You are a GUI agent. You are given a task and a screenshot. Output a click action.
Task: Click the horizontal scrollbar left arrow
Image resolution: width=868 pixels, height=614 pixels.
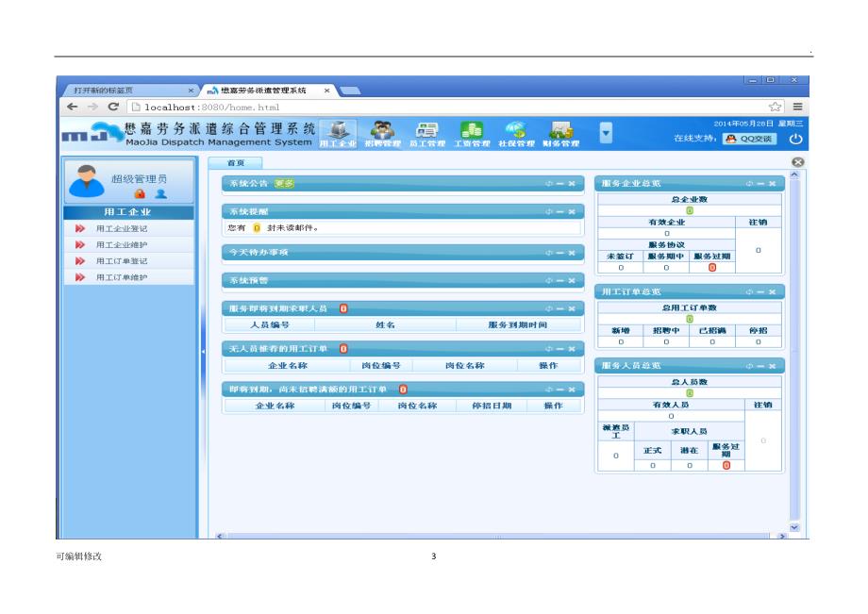click(x=220, y=536)
